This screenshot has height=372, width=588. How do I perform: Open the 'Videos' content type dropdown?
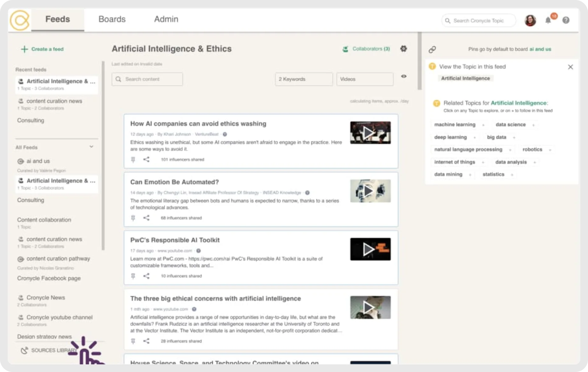tap(365, 79)
